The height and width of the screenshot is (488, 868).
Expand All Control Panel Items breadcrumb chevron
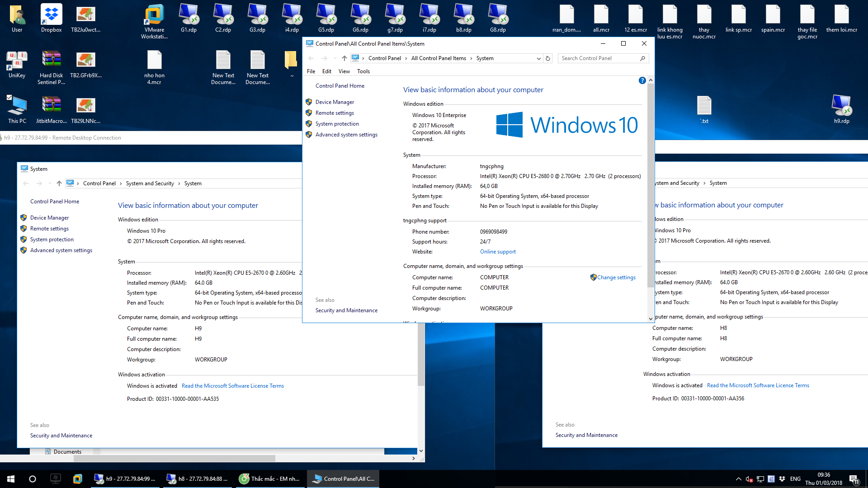471,58
